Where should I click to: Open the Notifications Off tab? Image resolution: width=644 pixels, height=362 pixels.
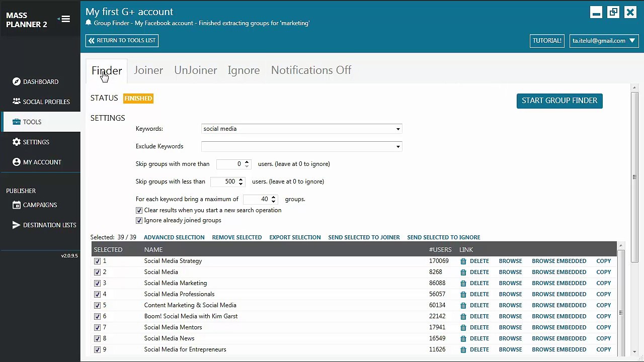311,70
